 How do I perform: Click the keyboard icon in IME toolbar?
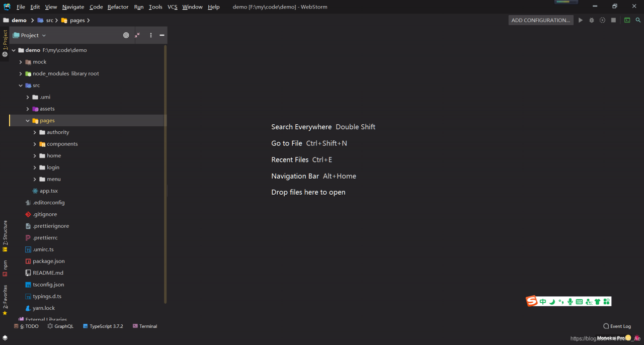pos(579,302)
